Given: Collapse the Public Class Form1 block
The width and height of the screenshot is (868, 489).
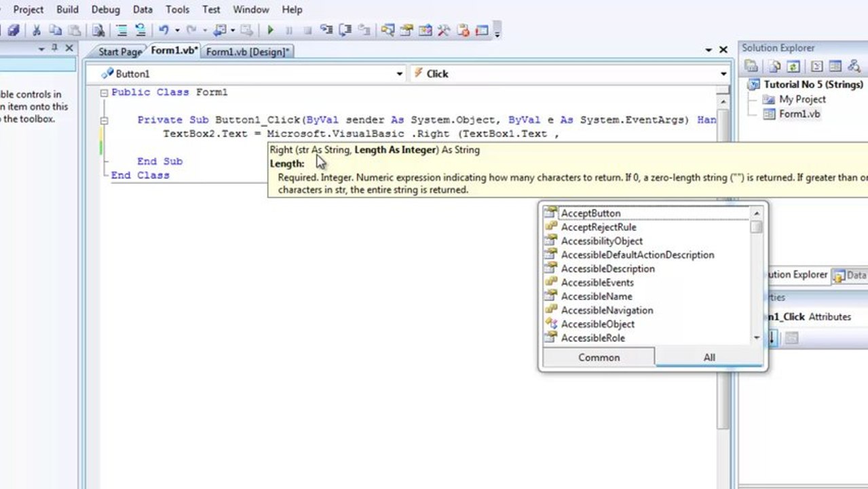Looking at the screenshot, I should tap(104, 92).
